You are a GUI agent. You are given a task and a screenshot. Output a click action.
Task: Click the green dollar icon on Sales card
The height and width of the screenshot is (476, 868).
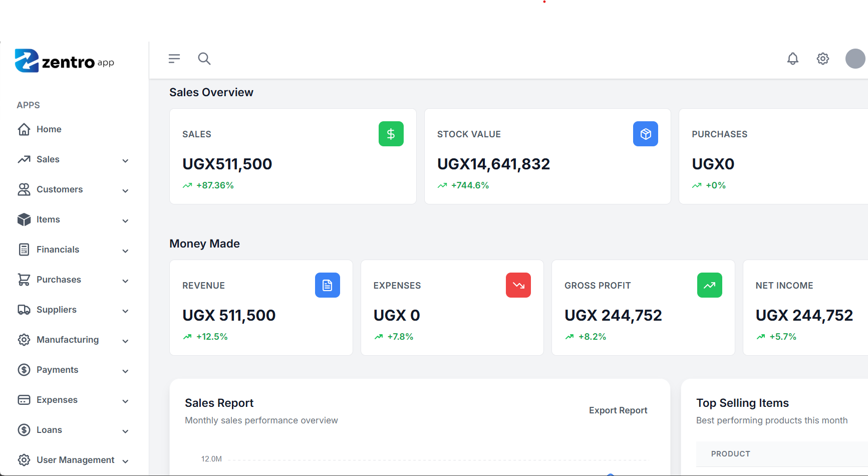(x=391, y=134)
